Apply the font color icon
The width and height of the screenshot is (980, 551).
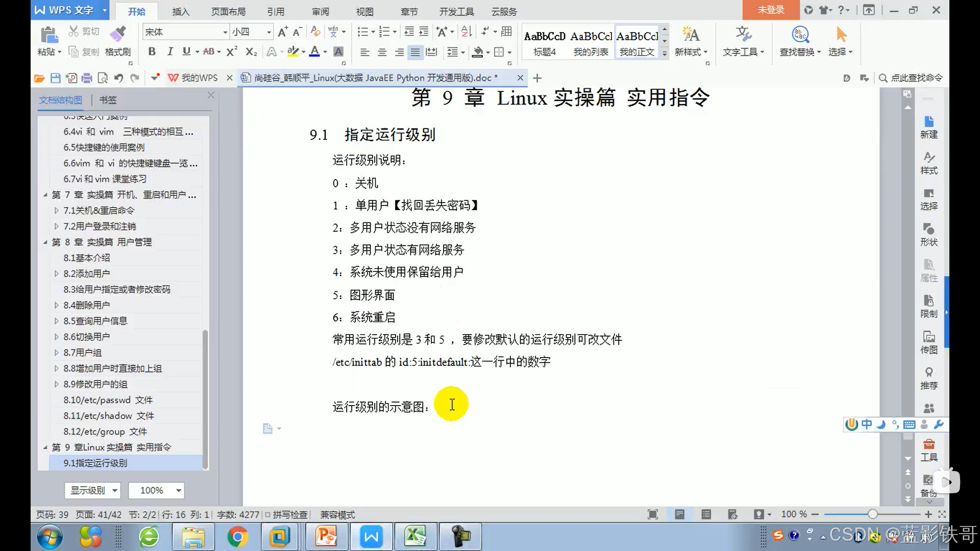(315, 52)
